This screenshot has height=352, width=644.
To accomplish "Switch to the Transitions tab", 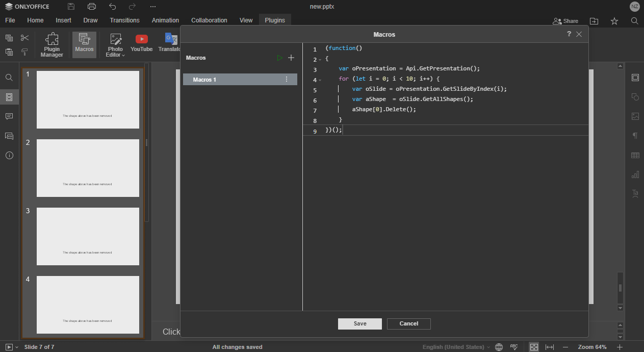I will pos(124,20).
